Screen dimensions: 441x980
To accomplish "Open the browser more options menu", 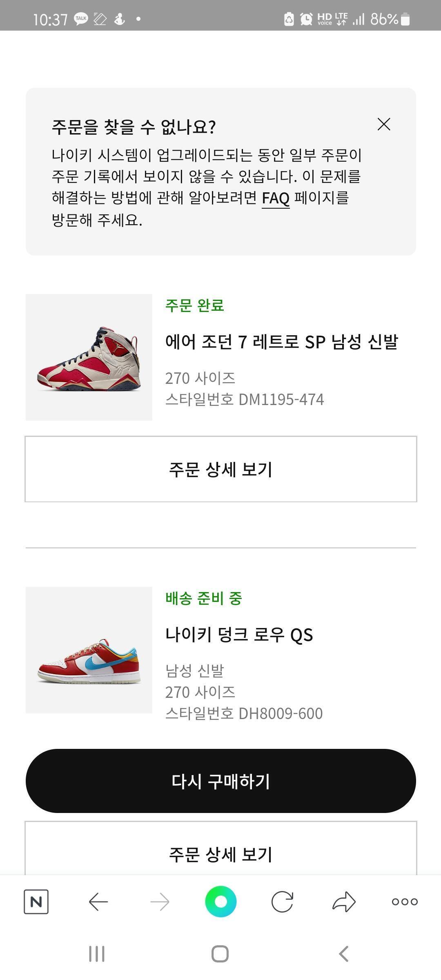I will [405, 902].
